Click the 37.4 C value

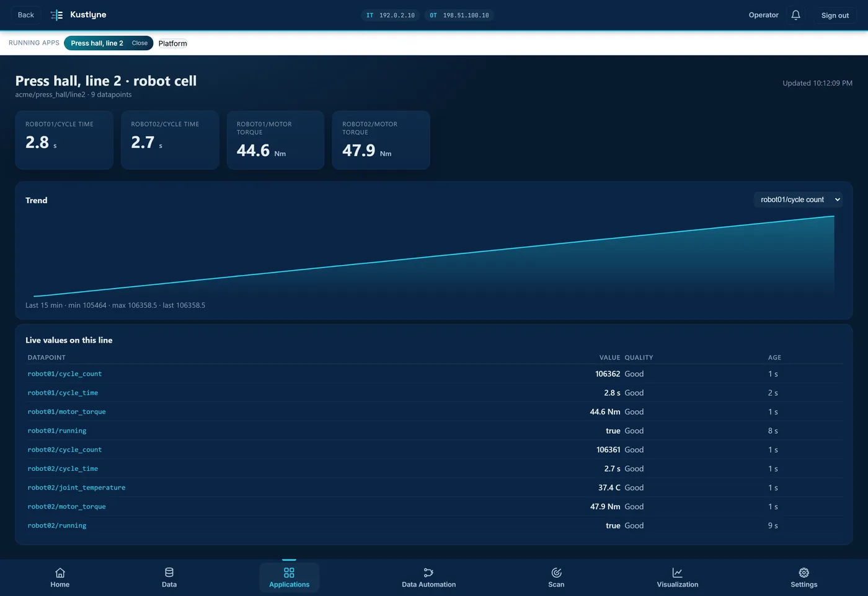(609, 488)
